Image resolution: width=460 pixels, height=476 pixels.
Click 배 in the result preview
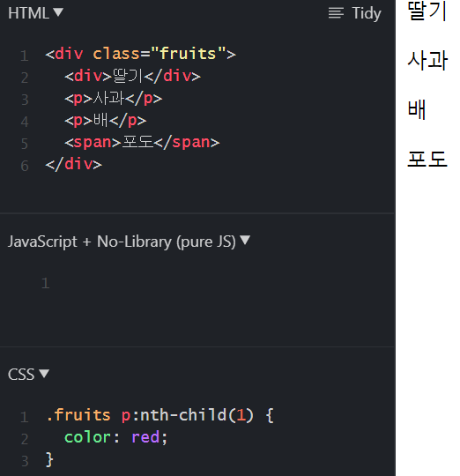(417, 109)
